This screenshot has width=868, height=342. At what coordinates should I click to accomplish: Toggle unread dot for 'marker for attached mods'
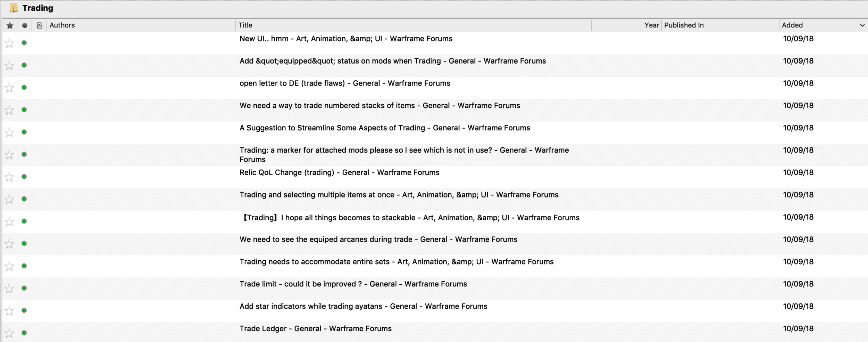24,154
